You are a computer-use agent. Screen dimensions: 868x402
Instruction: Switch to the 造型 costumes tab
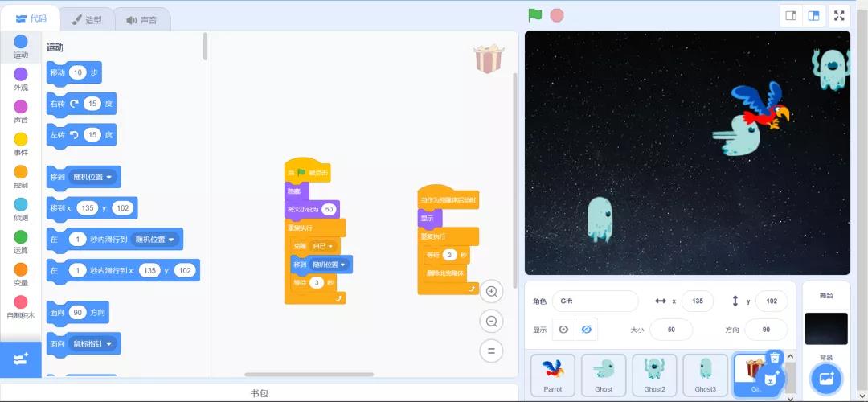pos(86,19)
